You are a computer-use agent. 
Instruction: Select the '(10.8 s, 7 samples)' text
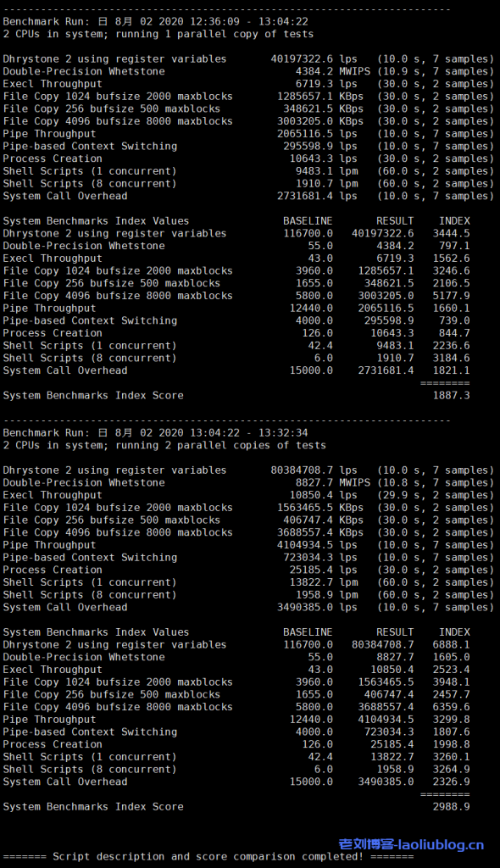point(436,482)
